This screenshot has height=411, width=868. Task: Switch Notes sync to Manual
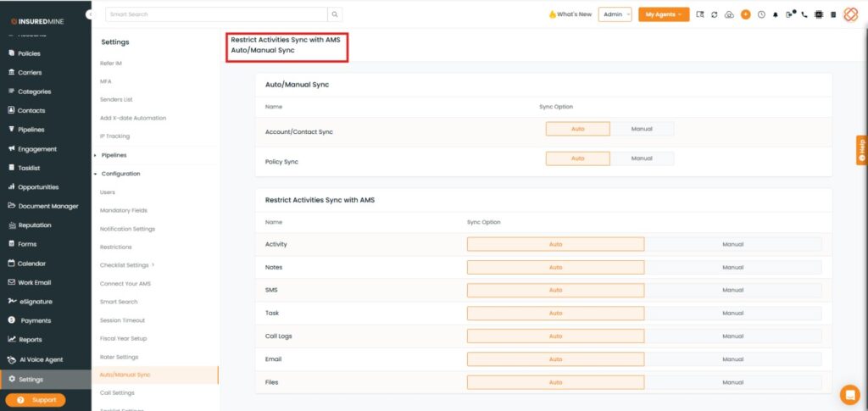coord(733,267)
